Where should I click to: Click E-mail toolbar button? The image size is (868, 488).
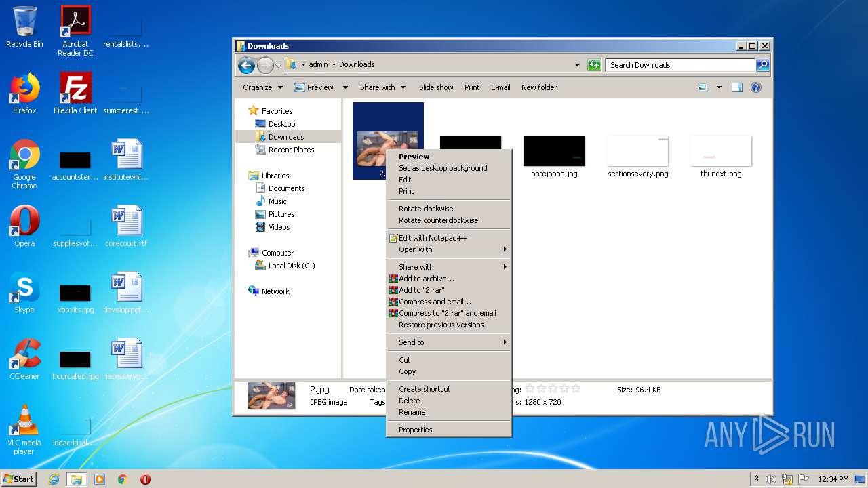pyautogui.click(x=500, y=87)
